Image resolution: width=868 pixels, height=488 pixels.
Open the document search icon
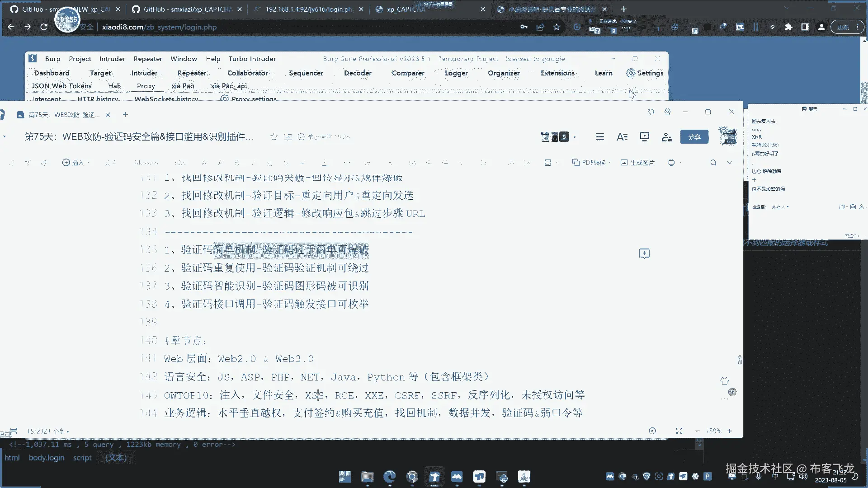713,163
